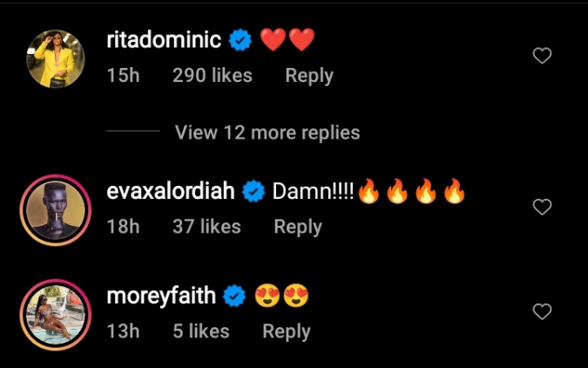The width and height of the screenshot is (588, 368).
Task: Open the moreyfaith username link
Action: 161,296
